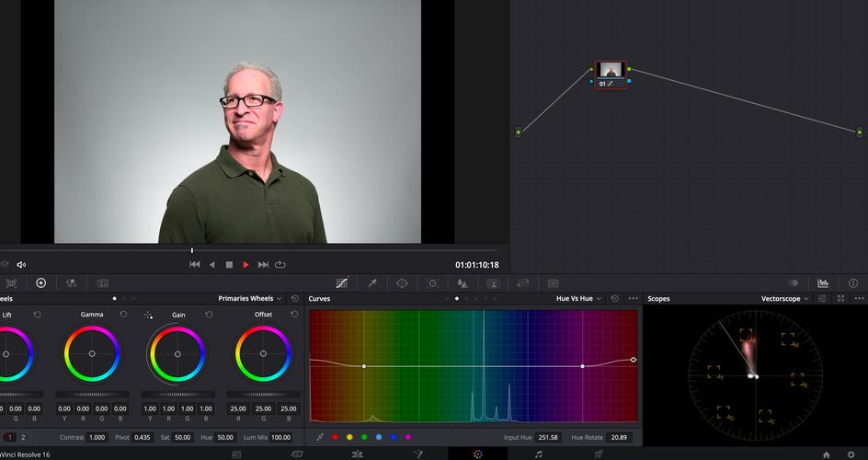
Task: Switch to the Fusion page
Action: tap(418, 454)
